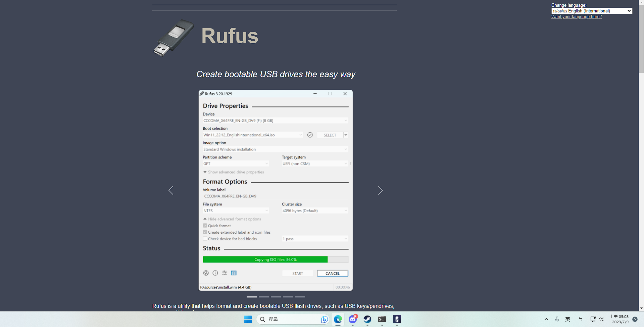
Task: Open the log window icon
Action: click(x=234, y=273)
